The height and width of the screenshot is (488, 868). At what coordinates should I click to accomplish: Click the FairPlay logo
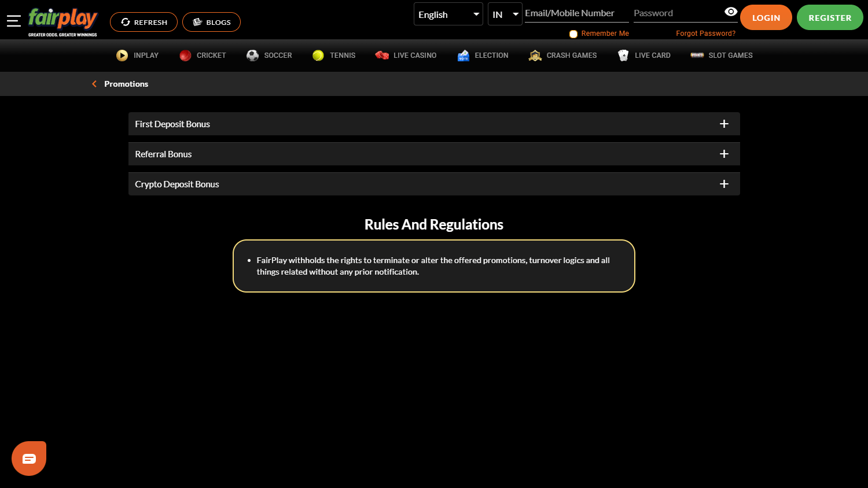tap(62, 22)
